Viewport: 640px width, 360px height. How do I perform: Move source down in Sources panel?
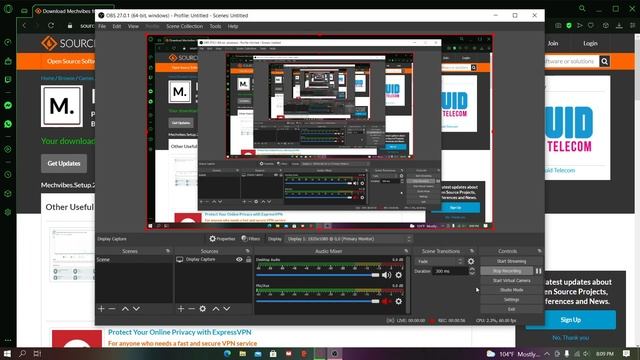point(227,309)
